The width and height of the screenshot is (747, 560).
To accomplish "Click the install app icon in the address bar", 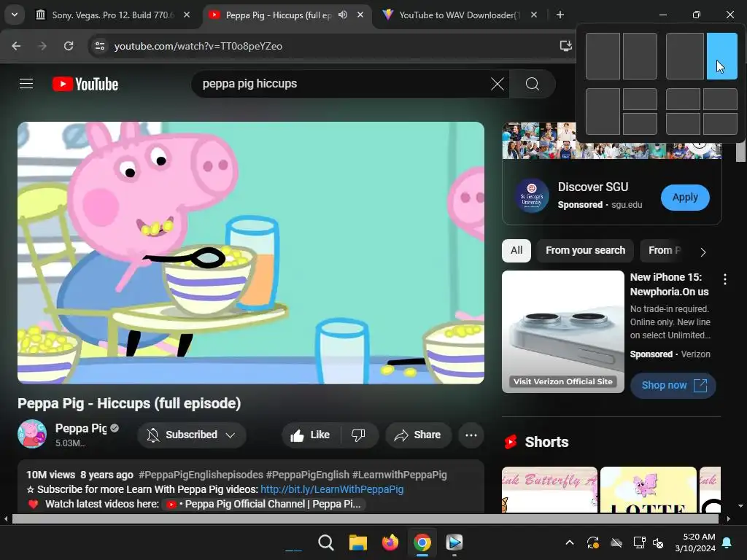I will [565, 46].
